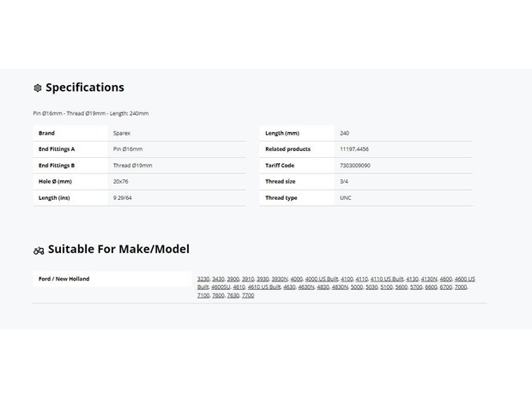Viewport: 532px width, 399px height.
Task: Select the 4600SU model link
Action: coord(221,287)
